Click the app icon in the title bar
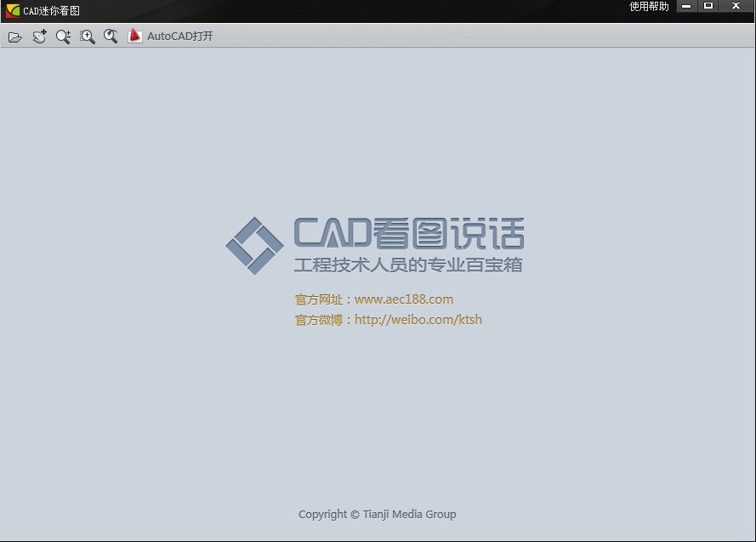756x542 pixels. (12, 10)
